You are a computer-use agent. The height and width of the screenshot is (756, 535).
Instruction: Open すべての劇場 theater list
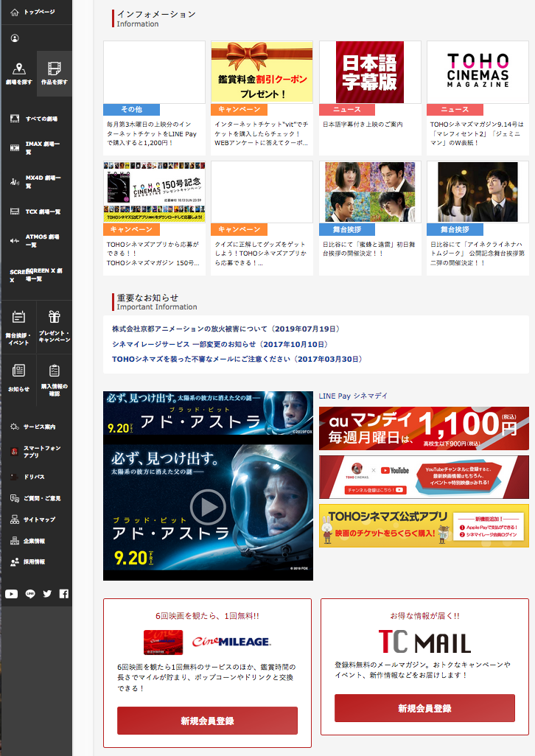point(35,119)
